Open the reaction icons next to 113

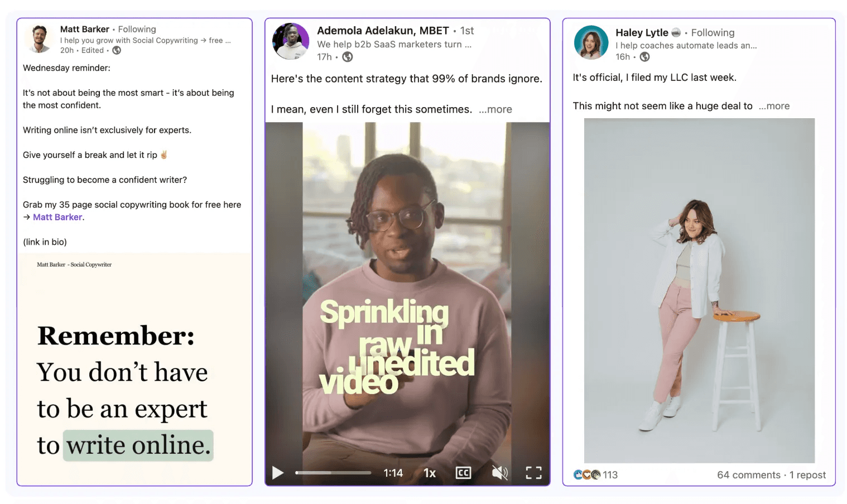(587, 474)
